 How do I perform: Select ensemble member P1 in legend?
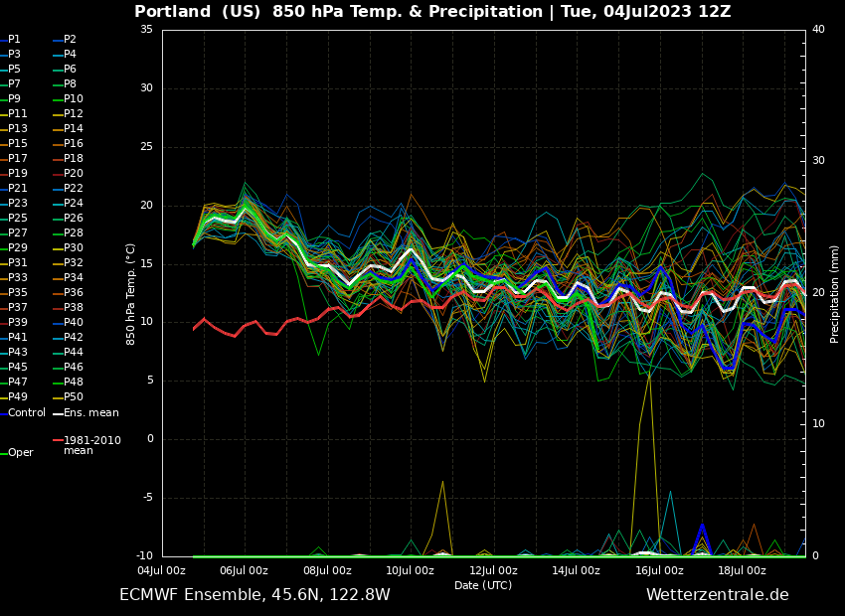click(x=14, y=40)
